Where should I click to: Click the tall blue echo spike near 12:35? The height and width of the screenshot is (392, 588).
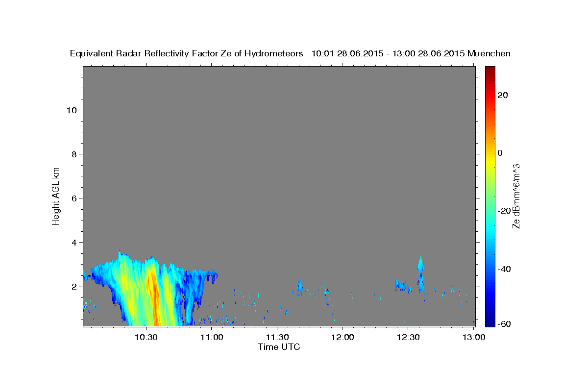coord(420,273)
